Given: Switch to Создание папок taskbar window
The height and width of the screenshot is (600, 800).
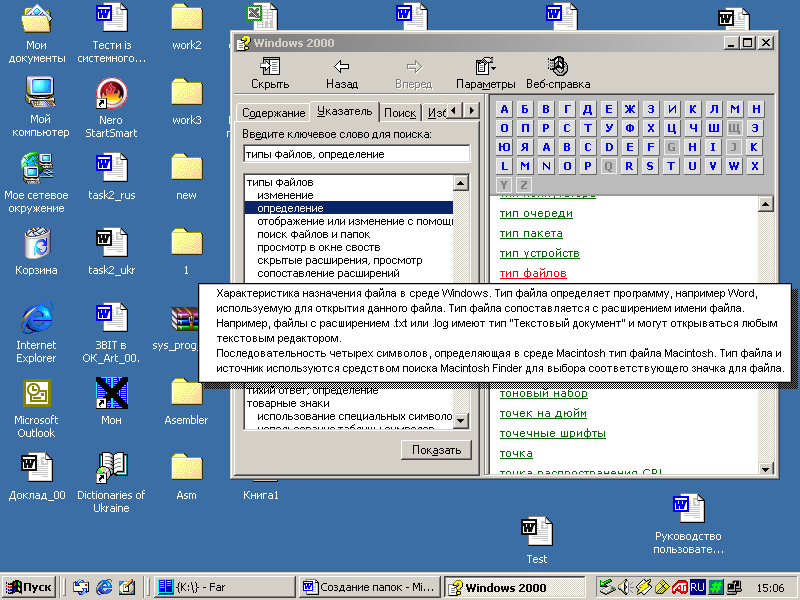Looking at the screenshot, I should click(369, 587).
